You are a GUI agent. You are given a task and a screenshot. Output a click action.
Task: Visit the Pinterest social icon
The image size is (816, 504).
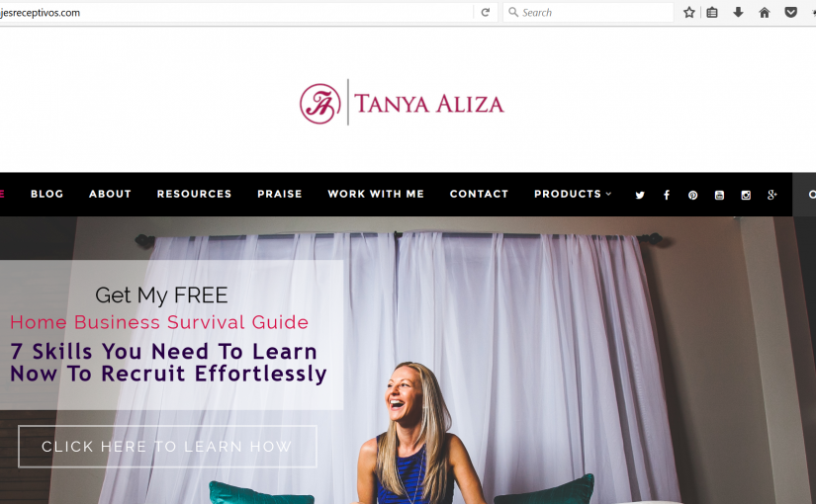pos(692,195)
